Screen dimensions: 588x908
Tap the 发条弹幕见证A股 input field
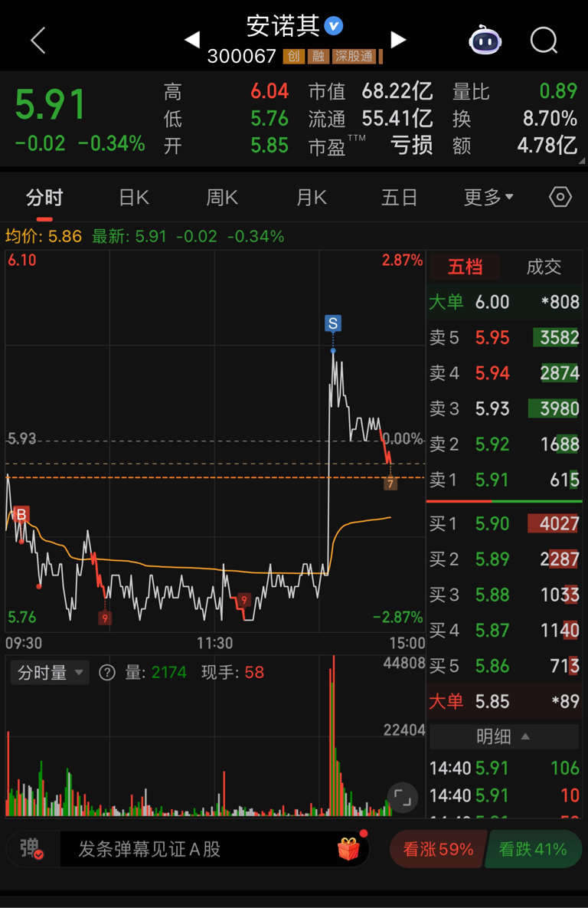tap(214, 849)
